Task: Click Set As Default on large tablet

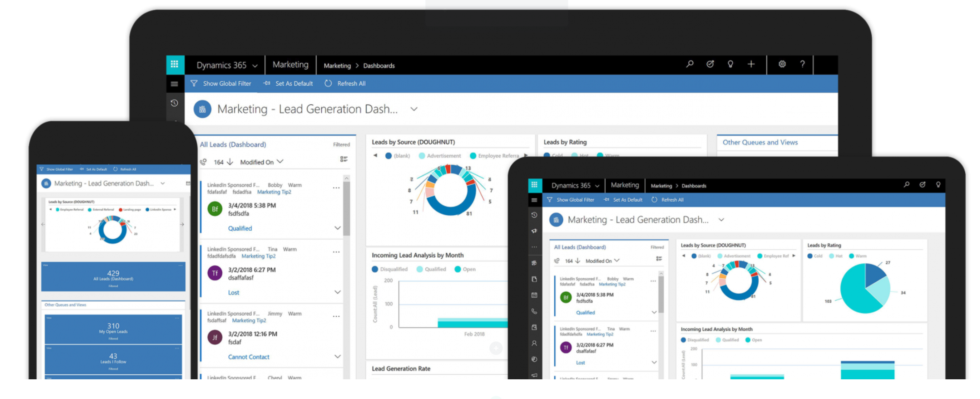Action: click(288, 83)
